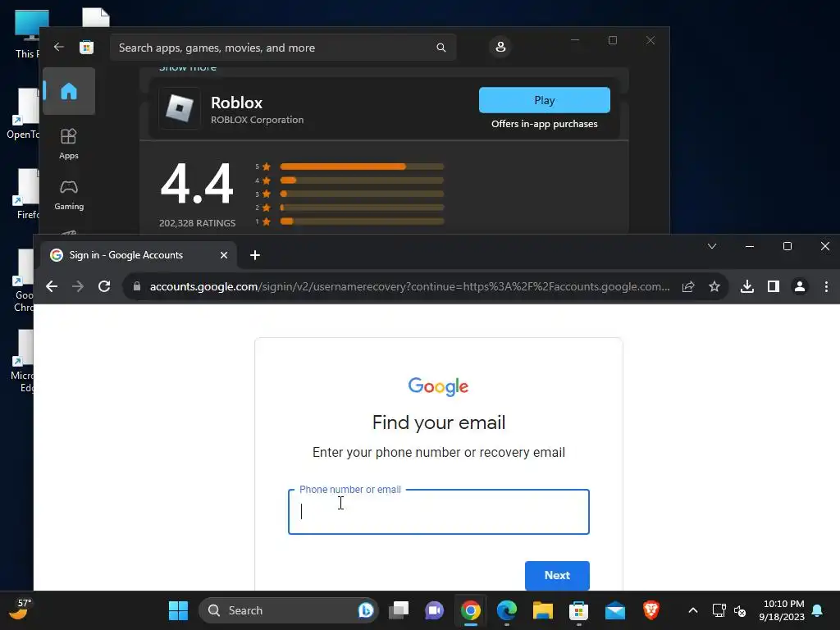Screen dimensions: 840x630
Task: Open Windows Start menu
Action: (x=178, y=610)
